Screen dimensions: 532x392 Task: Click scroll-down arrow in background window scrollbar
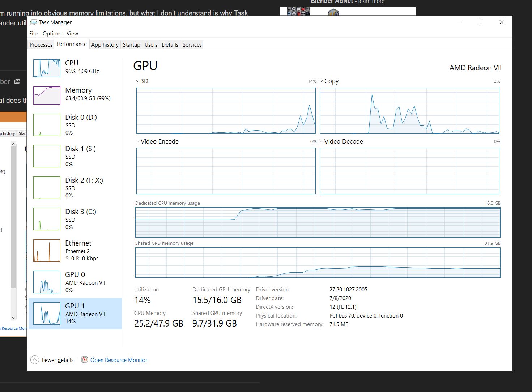click(13, 318)
